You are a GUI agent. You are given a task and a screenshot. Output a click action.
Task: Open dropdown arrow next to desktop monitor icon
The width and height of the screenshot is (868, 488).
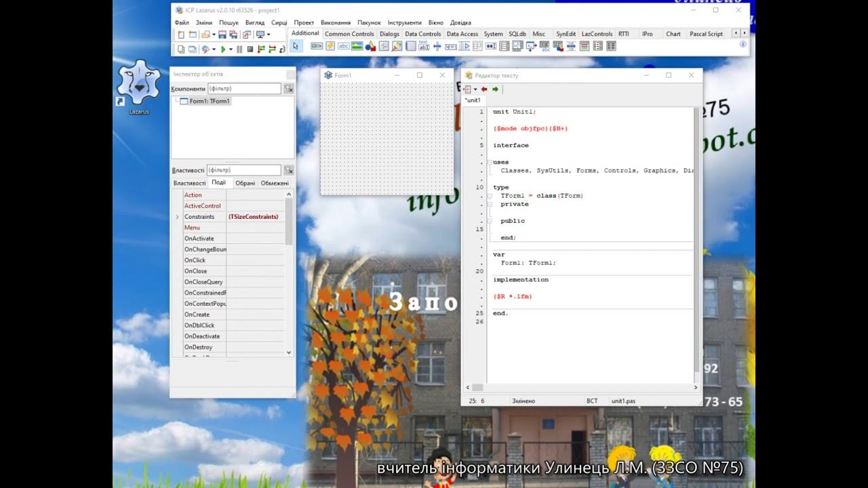click(x=269, y=35)
